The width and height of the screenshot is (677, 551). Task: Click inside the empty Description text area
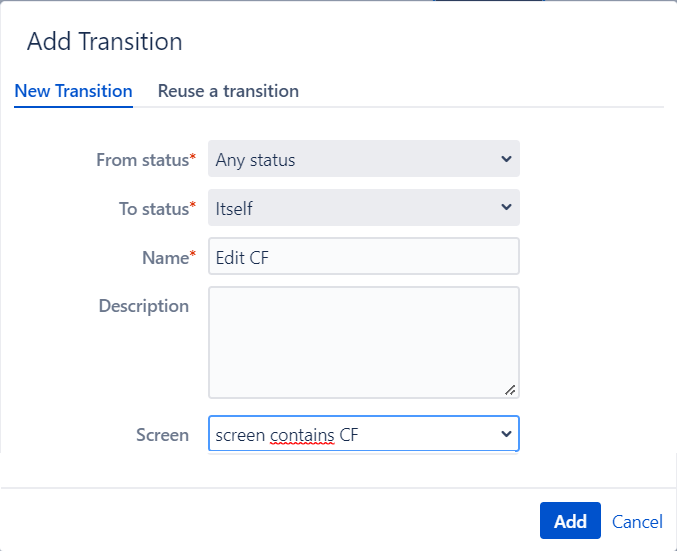364,342
